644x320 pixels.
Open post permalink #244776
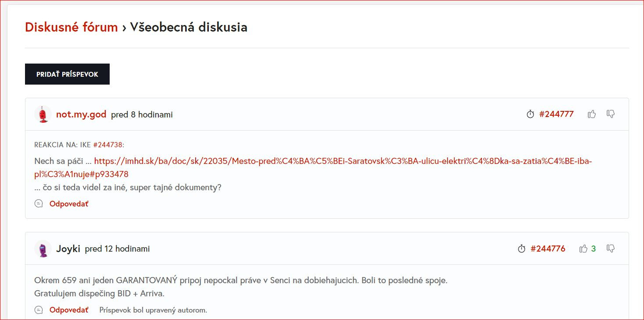tap(548, 249)
